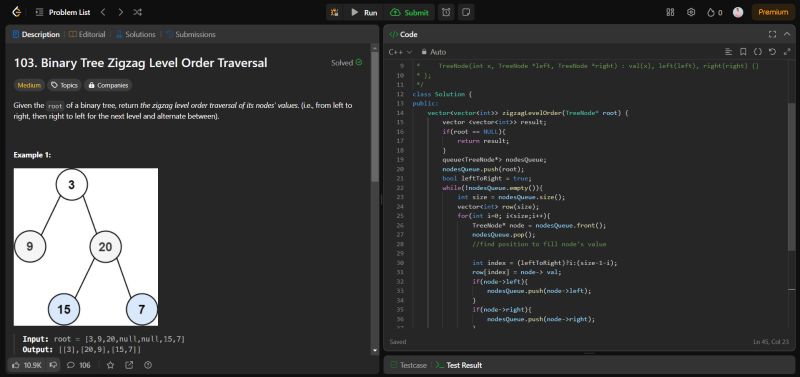Viewport: 800px width, 377px height.
Task: Click the Code panel title tab
Action: click(x=403, y=34)
